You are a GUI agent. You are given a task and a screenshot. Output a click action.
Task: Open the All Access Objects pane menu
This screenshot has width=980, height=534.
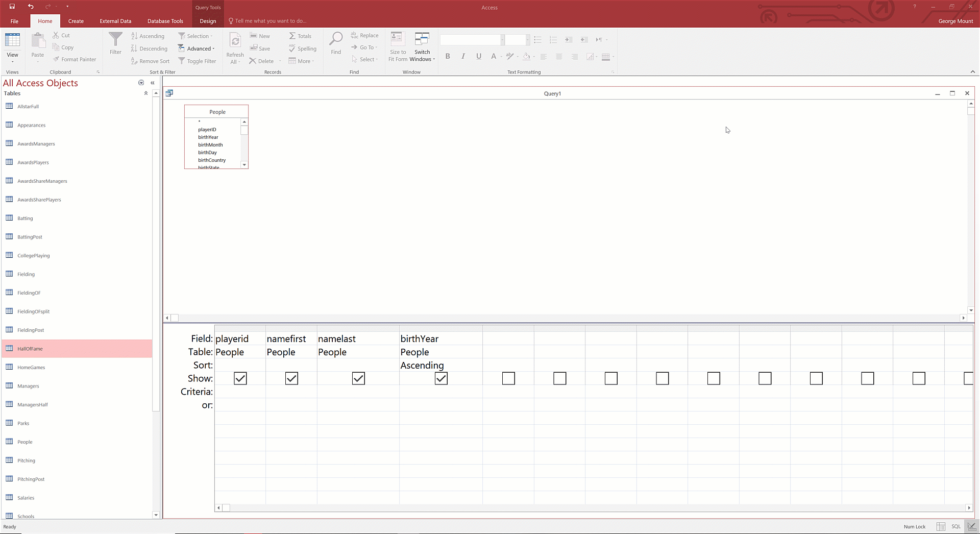coord(141,83)
